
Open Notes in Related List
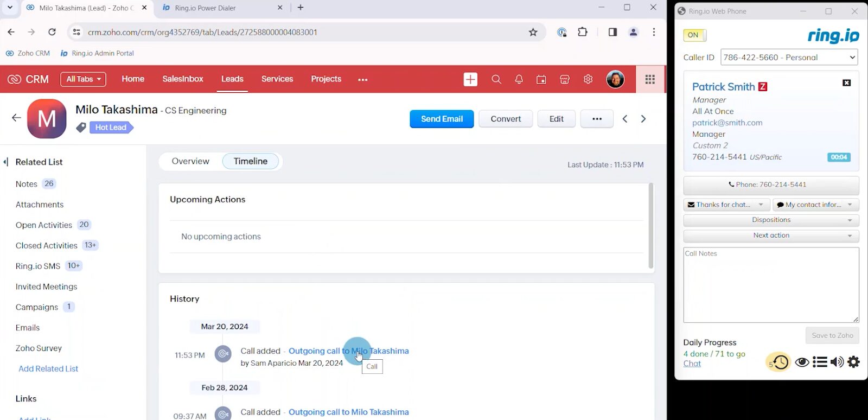click(27, 184)
